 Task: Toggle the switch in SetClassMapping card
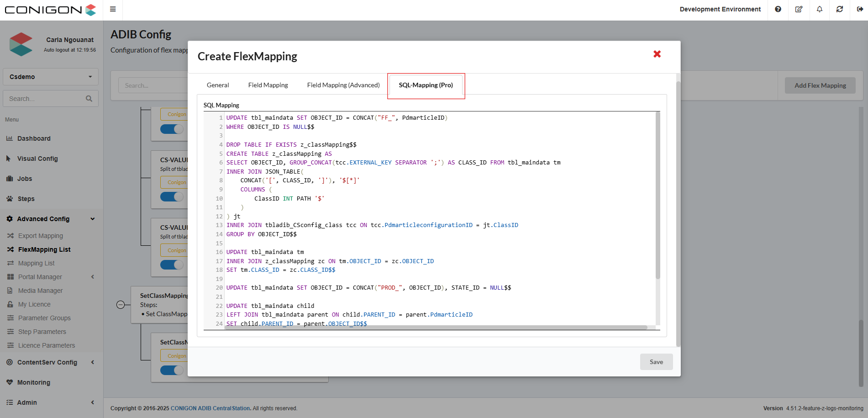(x=172, y=370)
